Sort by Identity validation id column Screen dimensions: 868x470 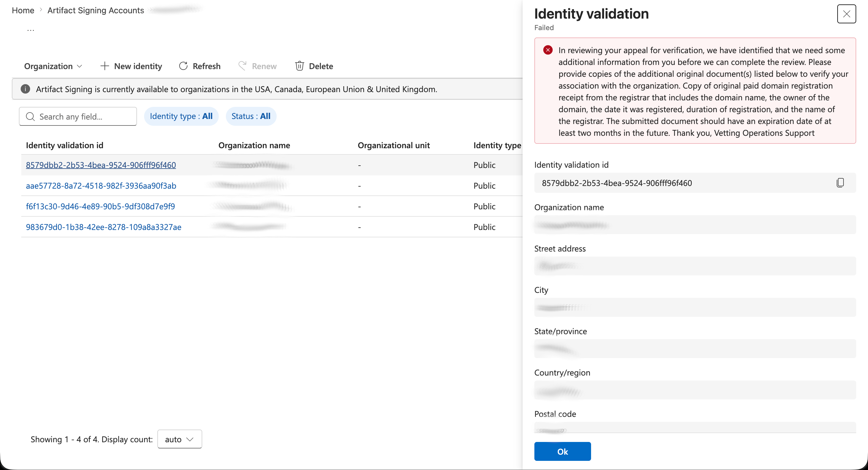(x=65, y=145)
